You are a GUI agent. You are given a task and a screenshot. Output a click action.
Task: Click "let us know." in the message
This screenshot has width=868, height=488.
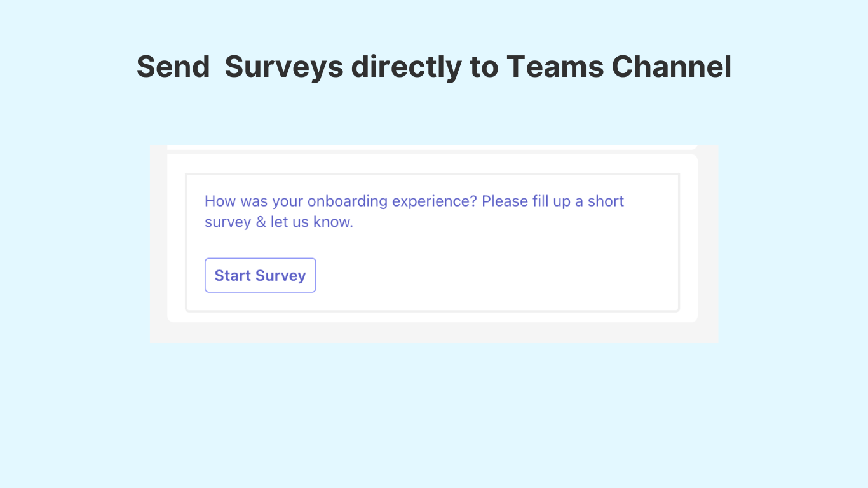click(311, 223)
